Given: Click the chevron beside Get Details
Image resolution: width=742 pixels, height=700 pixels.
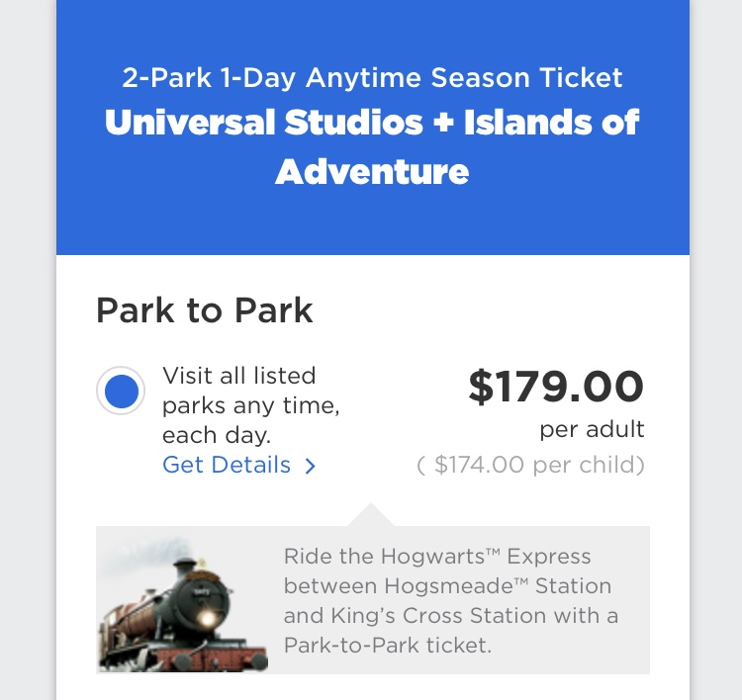Looking at the screenshot, I should tap(310, 466).
